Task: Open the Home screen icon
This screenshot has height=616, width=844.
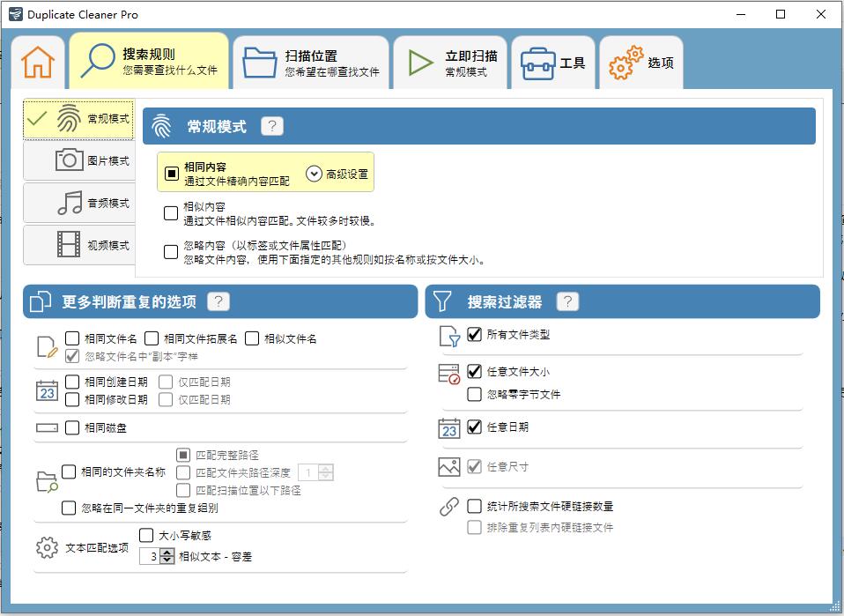Action: (37, 61)
